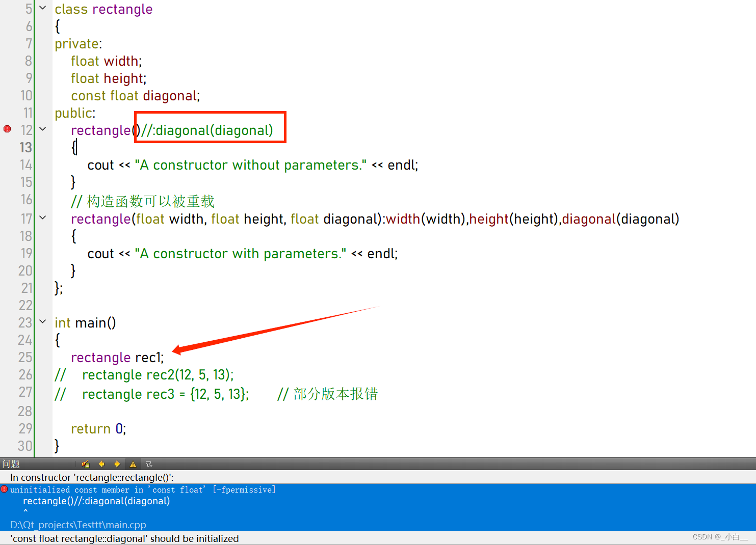
Task: Click the red error icon in the selected issue row
Action: [4, 489]
